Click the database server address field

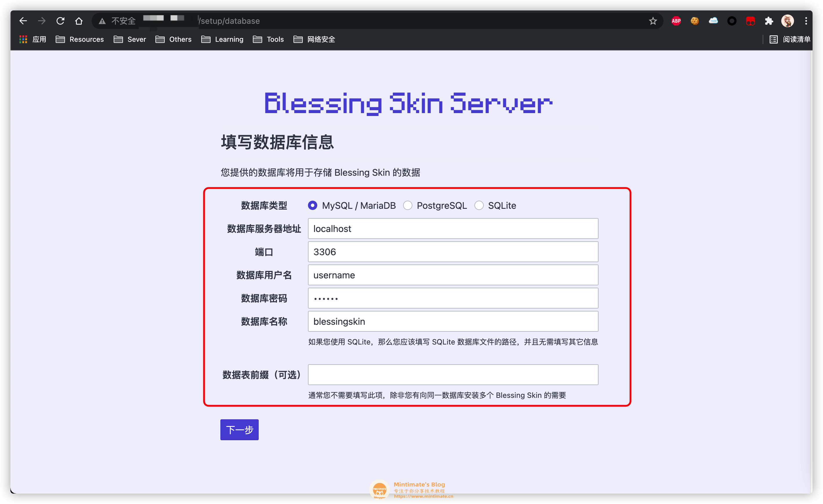(453, 229)
